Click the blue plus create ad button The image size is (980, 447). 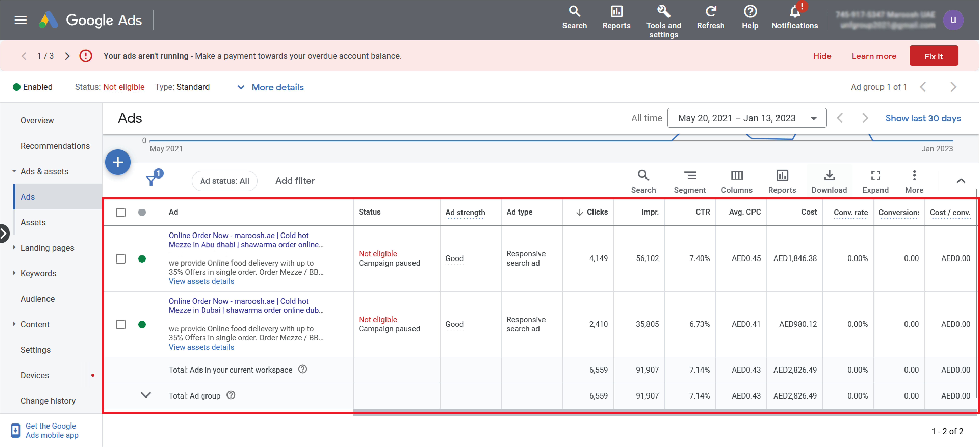118,162
